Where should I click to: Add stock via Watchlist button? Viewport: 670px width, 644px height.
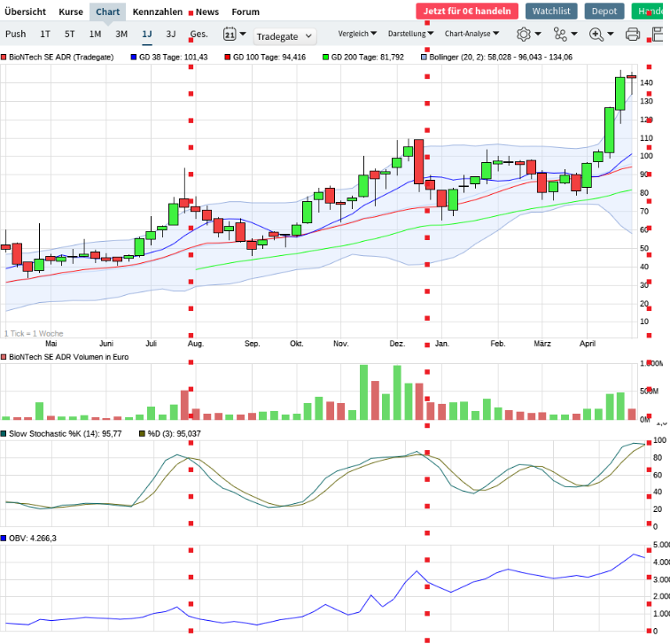pos(551,12)
